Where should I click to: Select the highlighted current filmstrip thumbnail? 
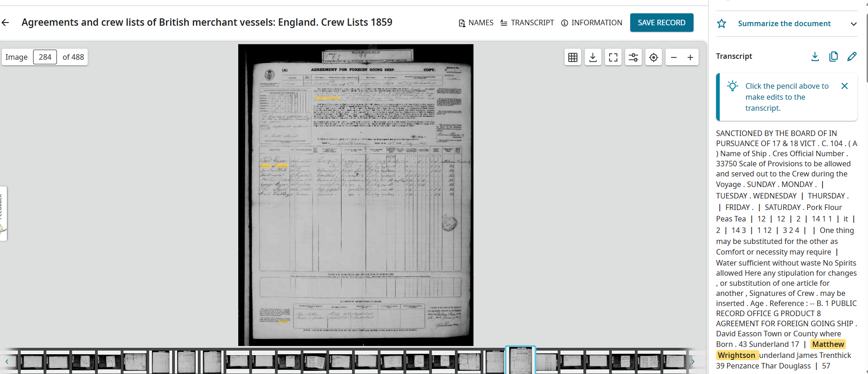[x=521, y=360]
